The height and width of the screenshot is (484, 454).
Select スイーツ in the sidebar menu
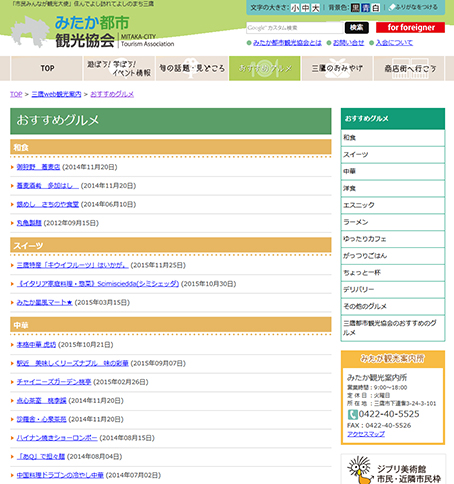coord(393,155)
